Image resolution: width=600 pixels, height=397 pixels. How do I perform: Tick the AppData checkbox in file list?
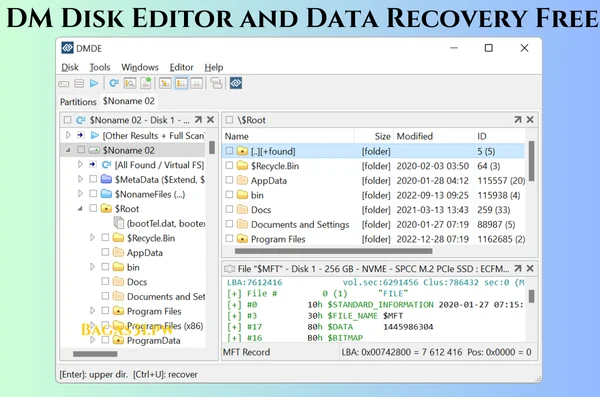click(229, 180)
